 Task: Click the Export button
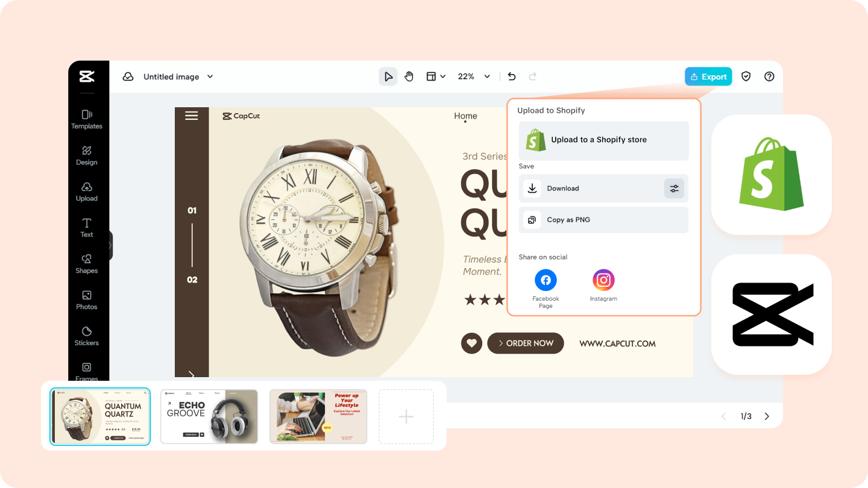click(708, 77)
